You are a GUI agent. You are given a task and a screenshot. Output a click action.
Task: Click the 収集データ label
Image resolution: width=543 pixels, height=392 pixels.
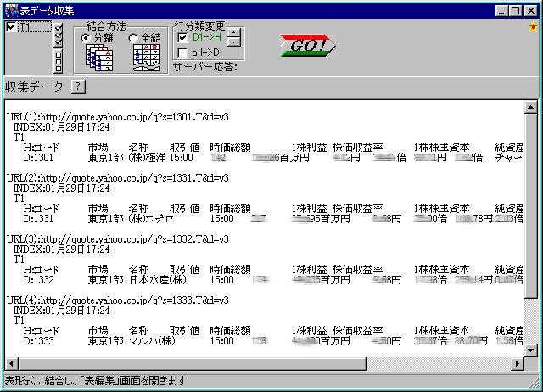[x=34, y=87]
